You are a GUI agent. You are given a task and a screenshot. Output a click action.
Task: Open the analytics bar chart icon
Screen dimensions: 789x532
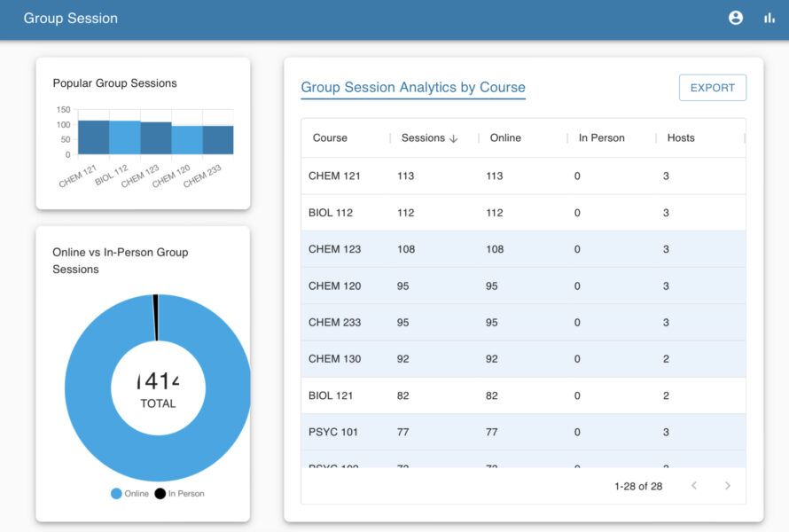pyautogui.click(x=769, y=18)
